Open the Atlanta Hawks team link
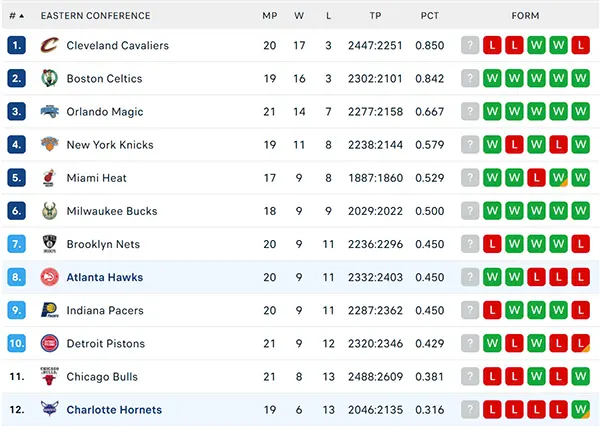Image resolution: width=600 pixels, height=426 pixels. click(105, 277)
